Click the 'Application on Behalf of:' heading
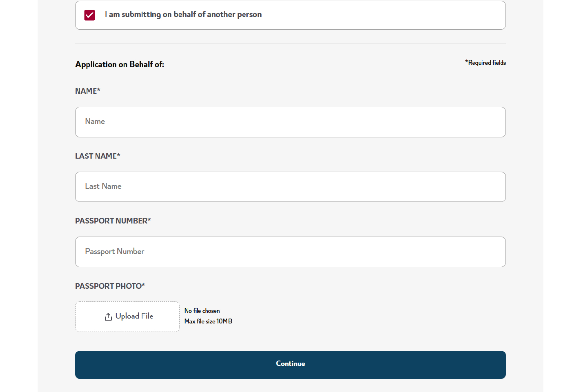 pos(119,64)
